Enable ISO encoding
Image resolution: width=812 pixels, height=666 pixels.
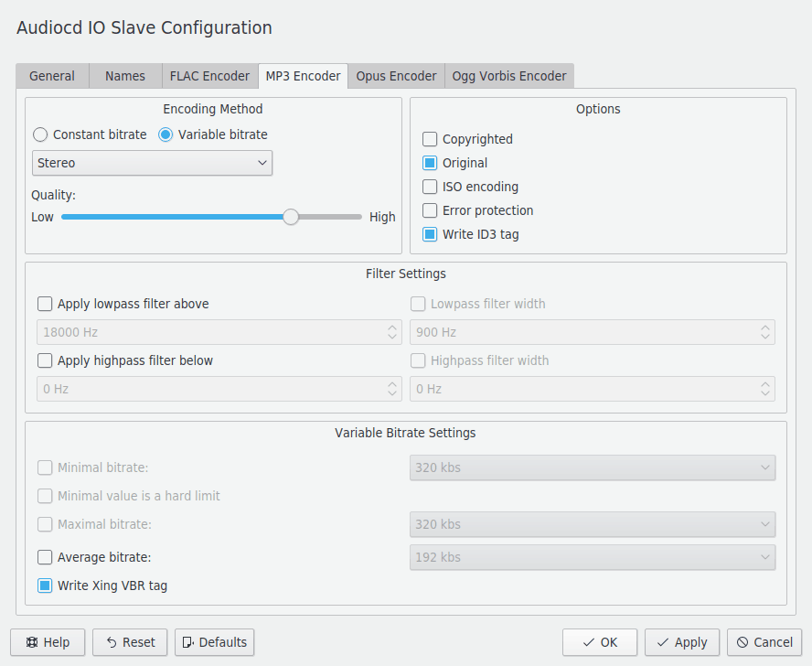pos(430,187)
